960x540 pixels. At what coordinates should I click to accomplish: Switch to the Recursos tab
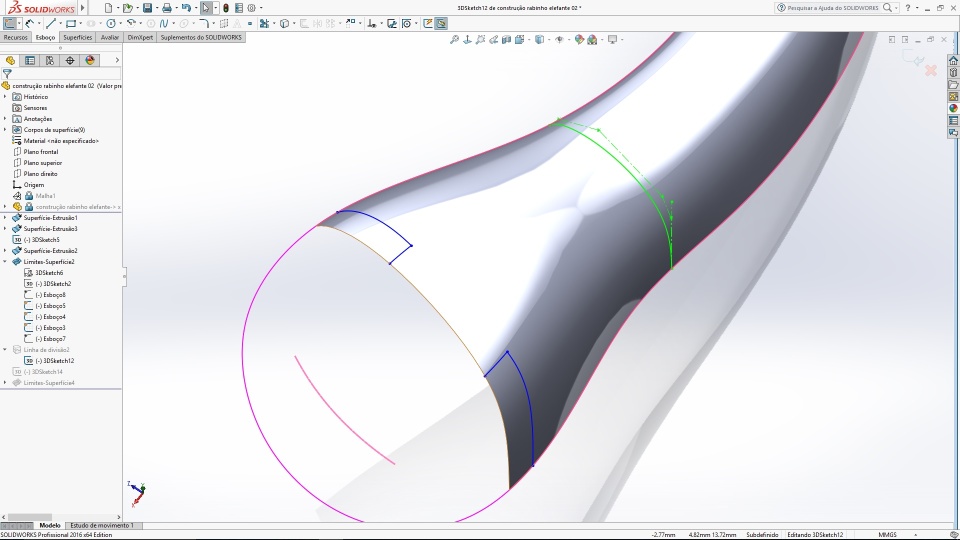(x=16, y=37)
